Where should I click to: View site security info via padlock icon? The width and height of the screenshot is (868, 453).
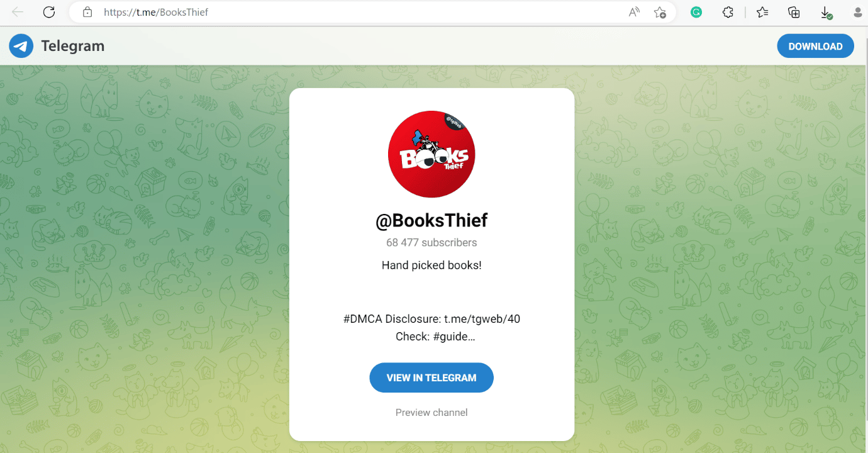(87, 12)
